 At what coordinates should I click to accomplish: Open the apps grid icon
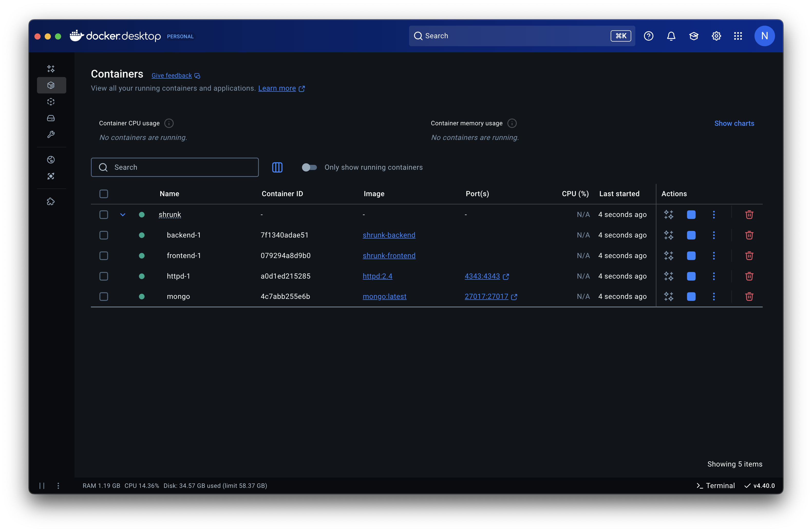(x=738, y=36)
